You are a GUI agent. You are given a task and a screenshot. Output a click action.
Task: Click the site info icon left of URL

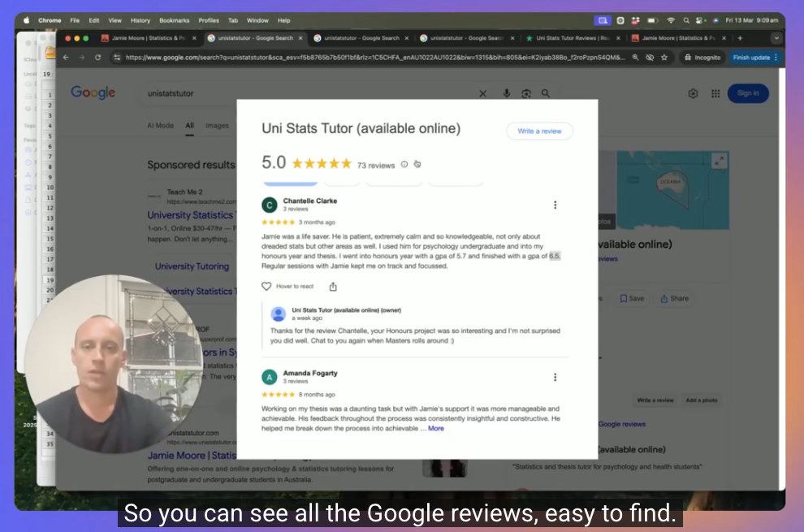click(x=117, y=58)
